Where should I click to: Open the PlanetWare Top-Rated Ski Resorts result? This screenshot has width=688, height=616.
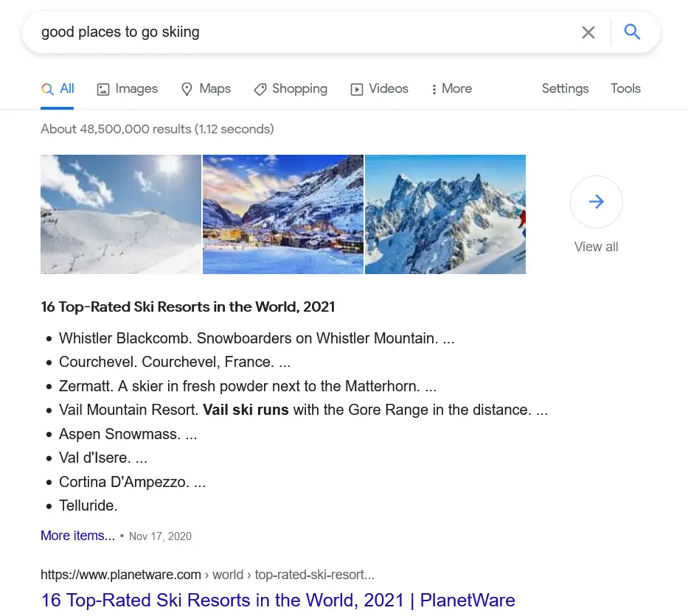click(x=278, y=601)
